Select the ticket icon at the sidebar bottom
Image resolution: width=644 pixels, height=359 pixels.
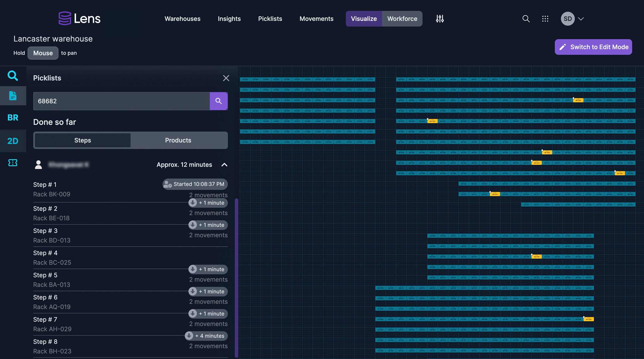coord(13,163)
